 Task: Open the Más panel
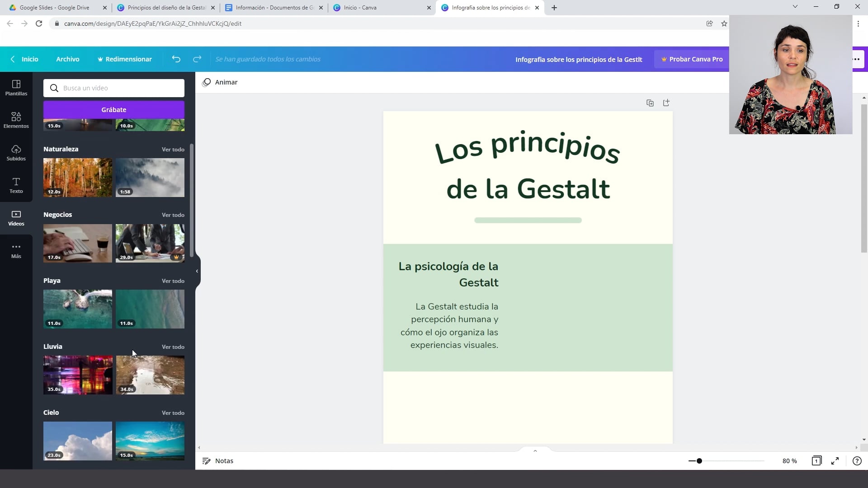(x=16, y=250)
